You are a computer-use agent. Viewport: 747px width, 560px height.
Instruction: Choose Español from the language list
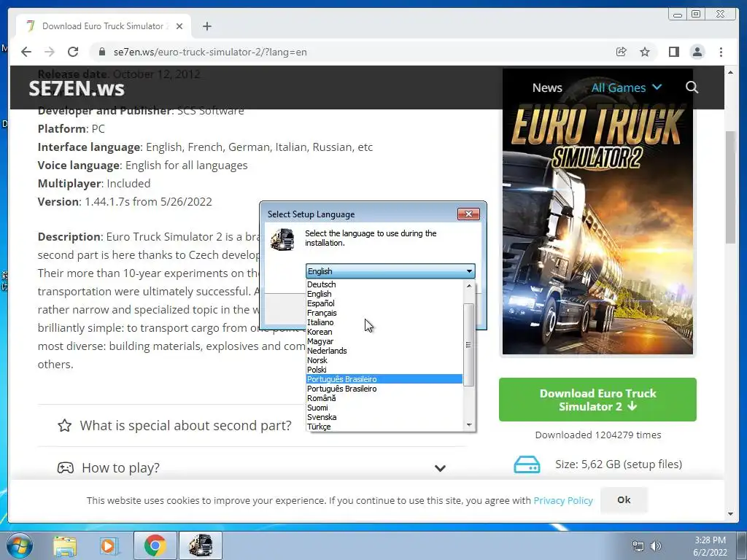coord(384,303)
